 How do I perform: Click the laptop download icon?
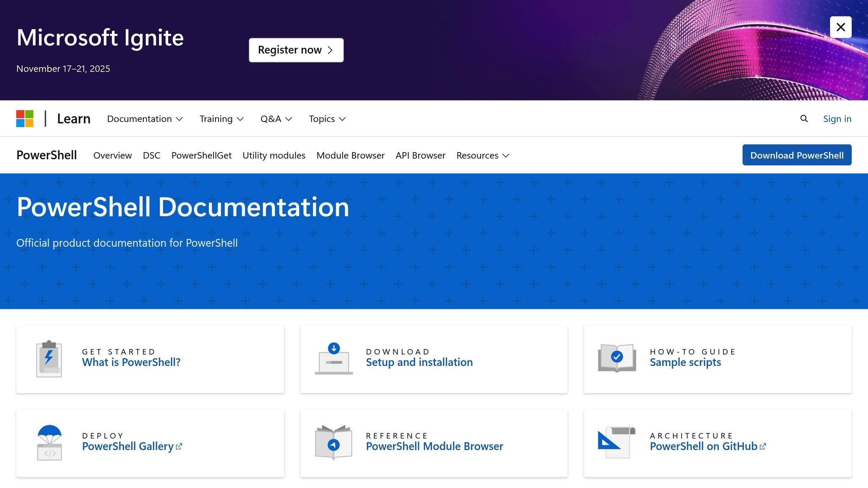coord(334,359)
